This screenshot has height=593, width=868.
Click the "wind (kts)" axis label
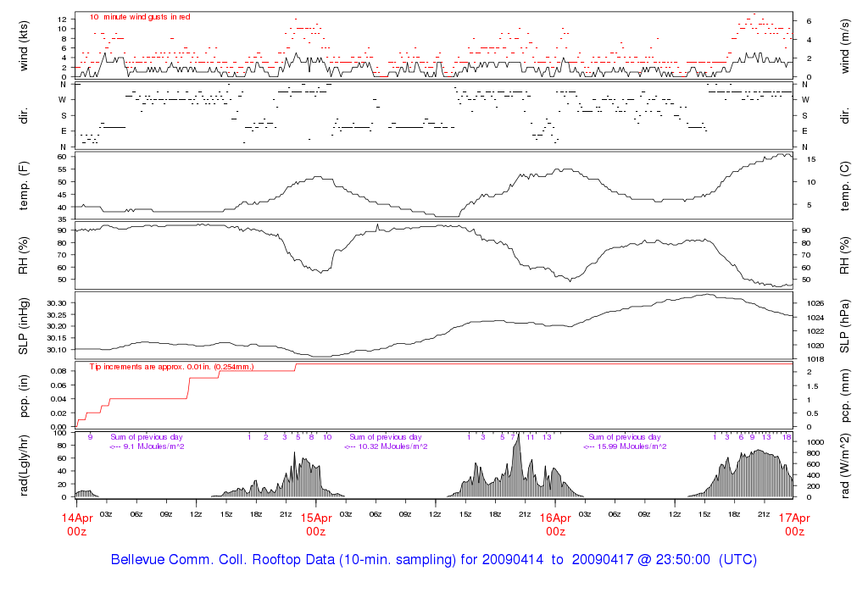(23, 47)
